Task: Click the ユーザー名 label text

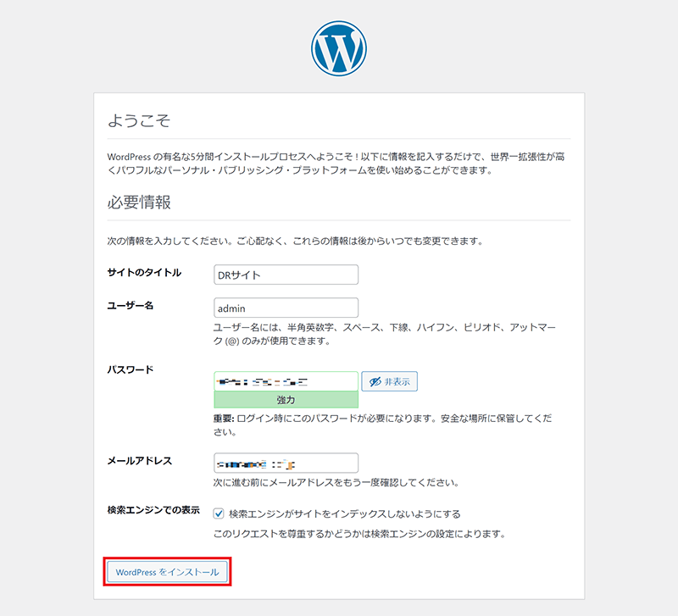Action: (x=130, y=305)
